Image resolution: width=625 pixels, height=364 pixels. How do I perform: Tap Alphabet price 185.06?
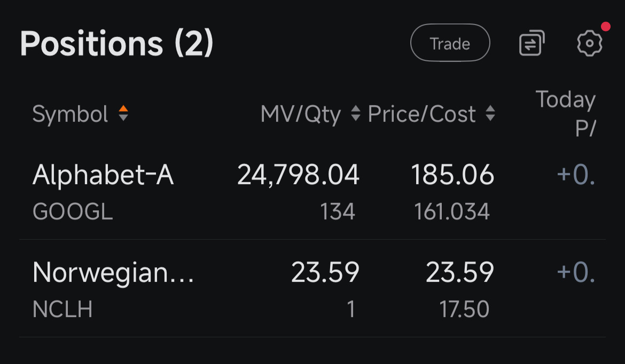tap(452, 175)
